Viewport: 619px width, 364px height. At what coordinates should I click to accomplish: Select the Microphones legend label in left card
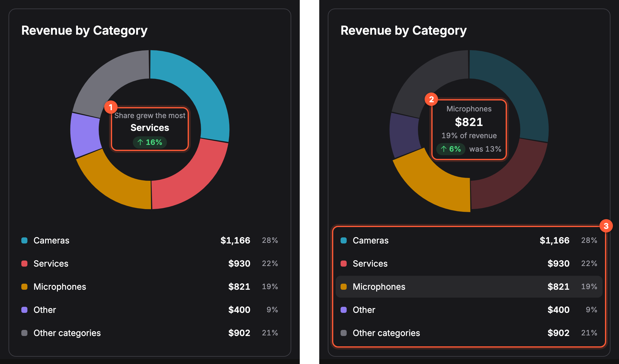(60, 287)
